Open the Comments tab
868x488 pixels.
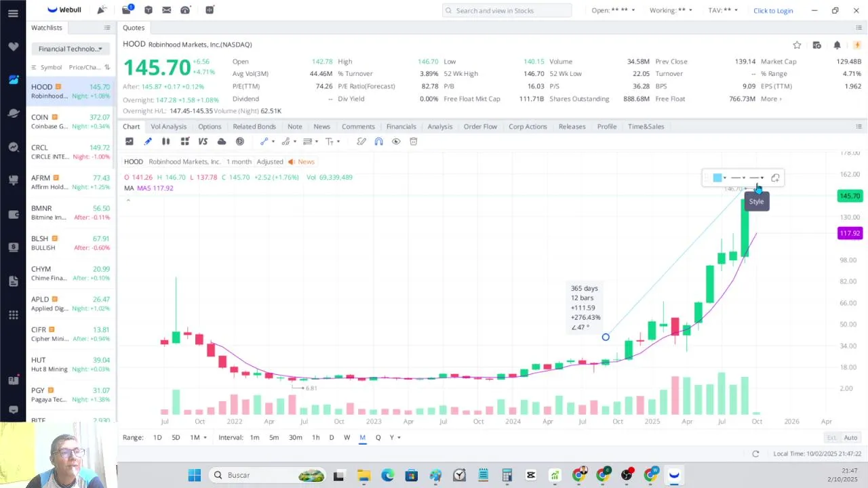coord(358,127)
